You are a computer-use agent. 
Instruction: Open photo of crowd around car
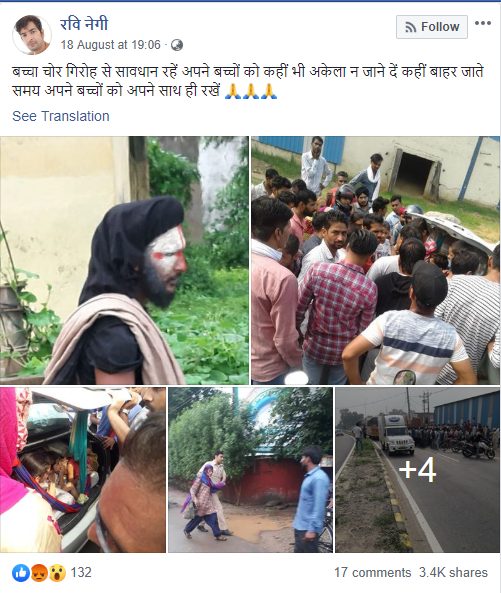click(x=375, y=260)
